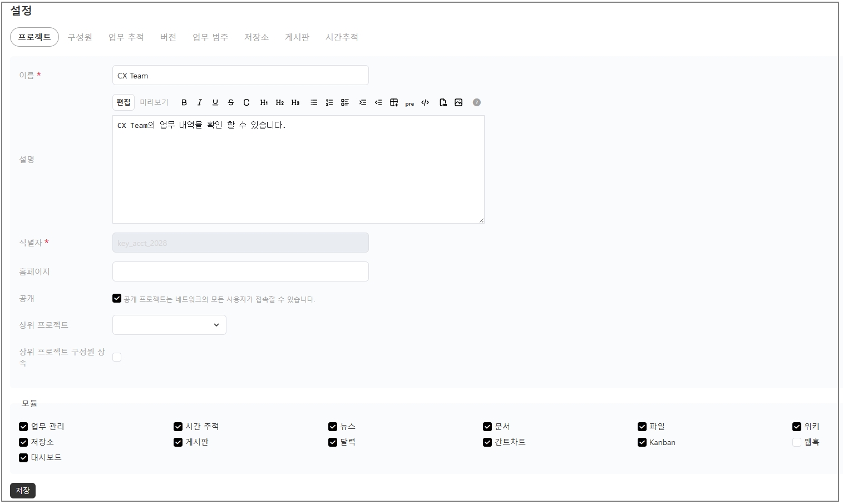Open the 상위 프로젝트 dropdown
The image size is (843, 504).
(x=169, y=325)
